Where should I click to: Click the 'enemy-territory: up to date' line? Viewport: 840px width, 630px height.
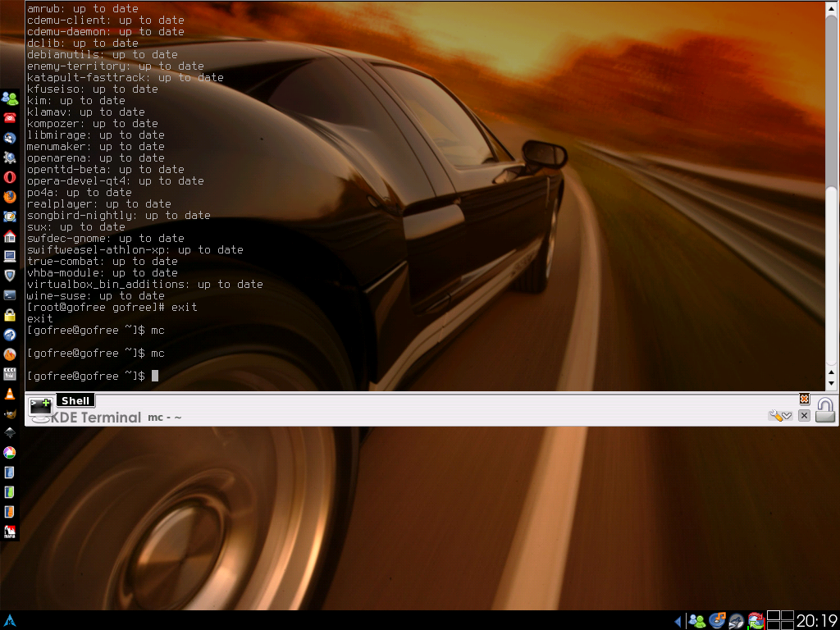115,66
